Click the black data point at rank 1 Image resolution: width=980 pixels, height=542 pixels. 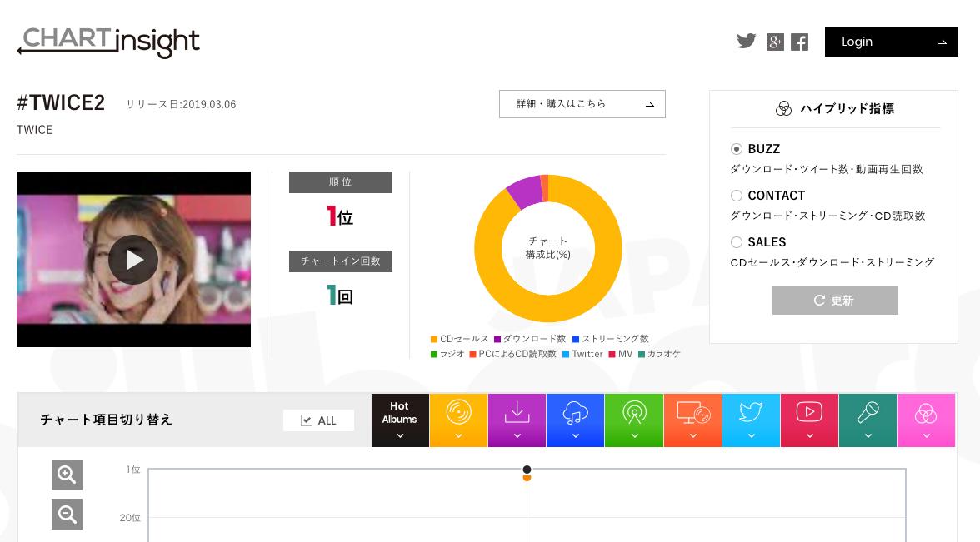click(x=527, y=470)
